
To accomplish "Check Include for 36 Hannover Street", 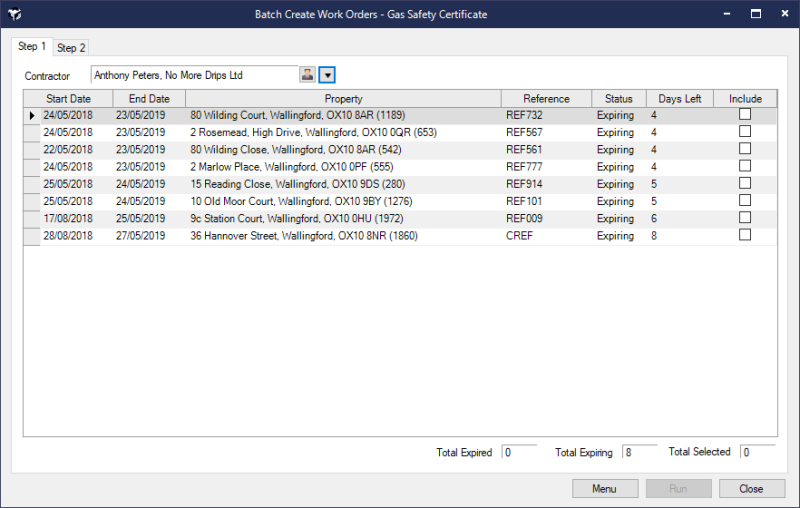I will 745,235.
